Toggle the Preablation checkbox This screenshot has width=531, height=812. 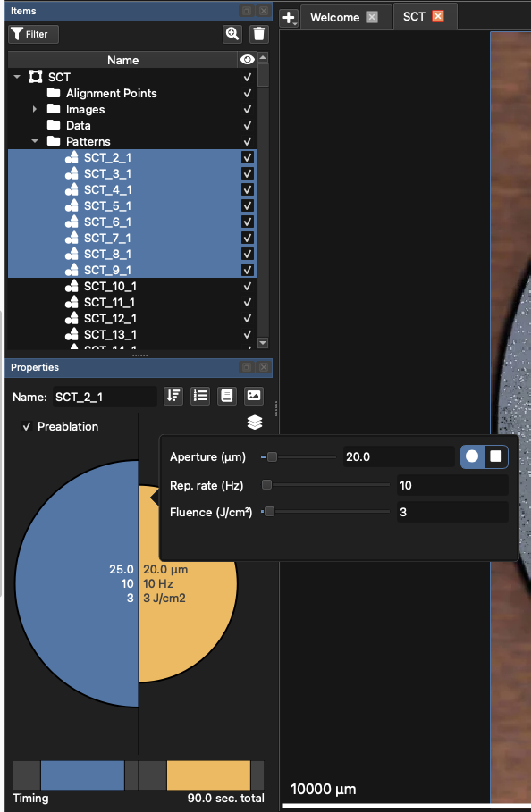click(x=27, y=427)
